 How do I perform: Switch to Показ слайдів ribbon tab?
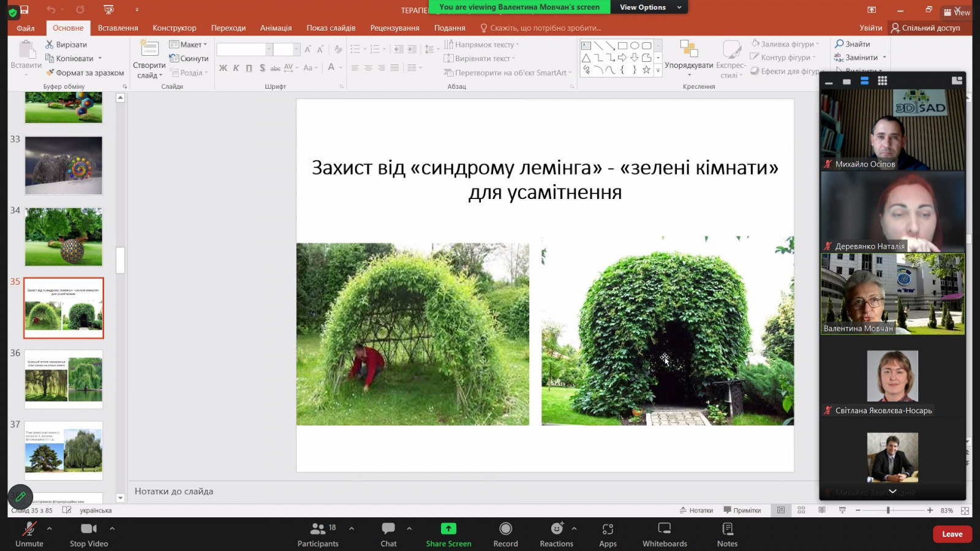point(331,28)
